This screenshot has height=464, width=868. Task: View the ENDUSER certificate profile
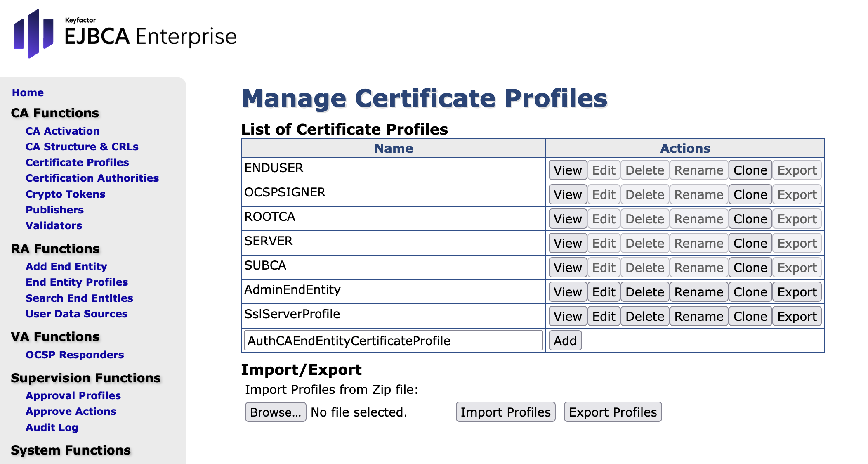tap(567, 170)
